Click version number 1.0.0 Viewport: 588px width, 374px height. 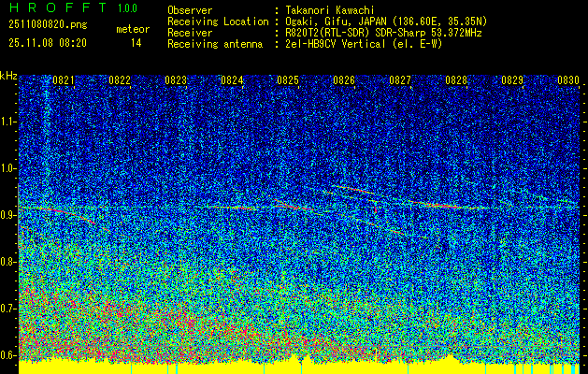tap(127, 8)
